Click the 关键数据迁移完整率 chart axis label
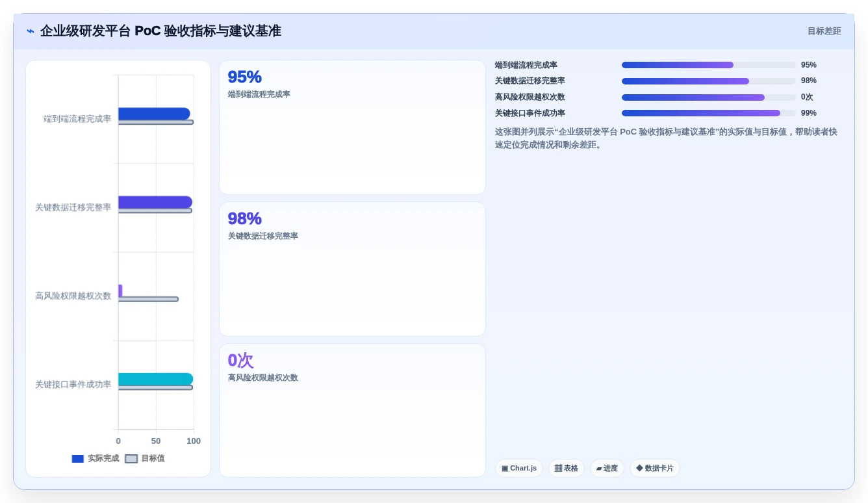The image size is (868, 503). [x=73, y=207]
